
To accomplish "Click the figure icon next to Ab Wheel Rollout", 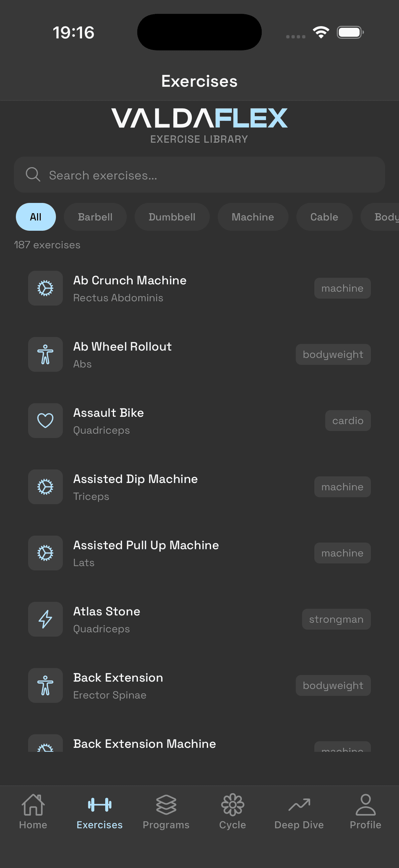I will (45, 354).
